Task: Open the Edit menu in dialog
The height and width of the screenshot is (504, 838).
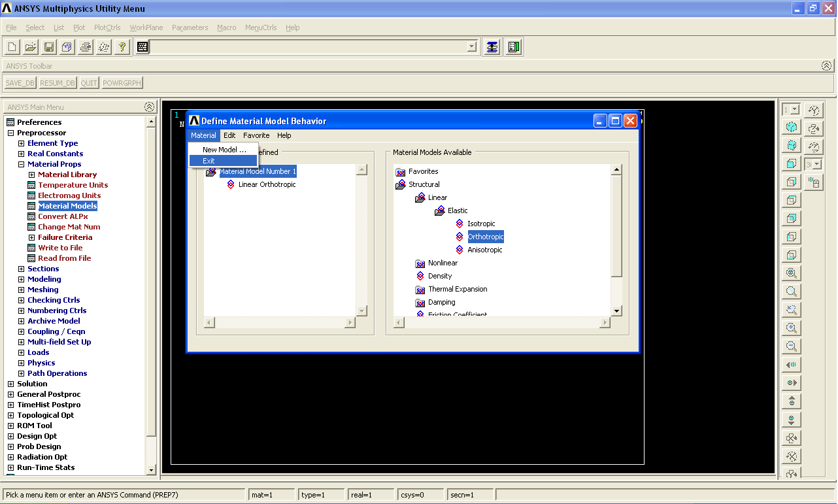Action: (229, 135)
